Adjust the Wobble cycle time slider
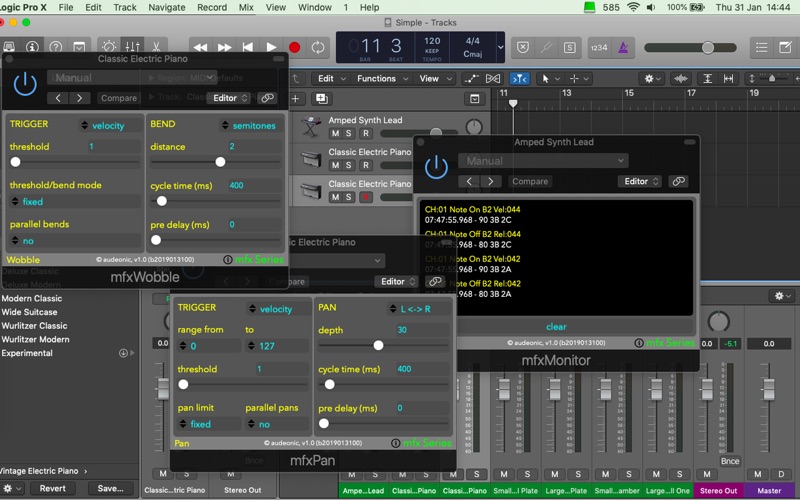This screenshot has width=800, height=500. pos(162,201)
